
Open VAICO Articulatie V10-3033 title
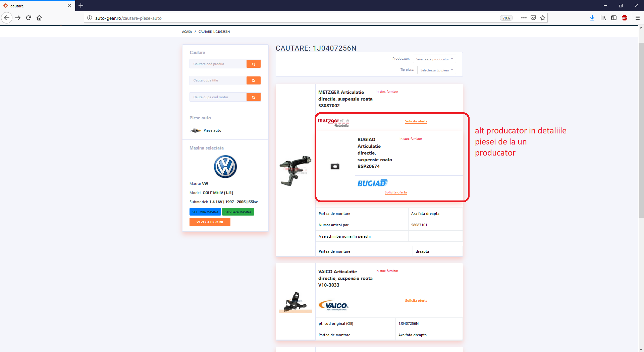pos(345,278)
